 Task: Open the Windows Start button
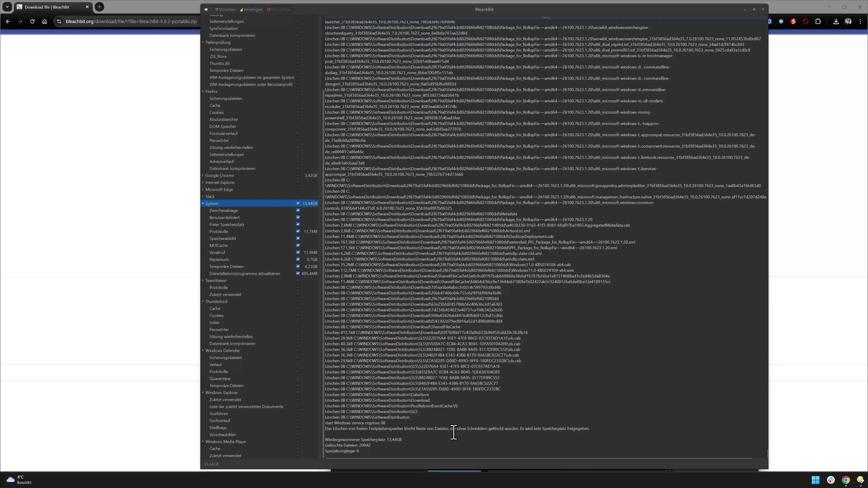[815, 480]
